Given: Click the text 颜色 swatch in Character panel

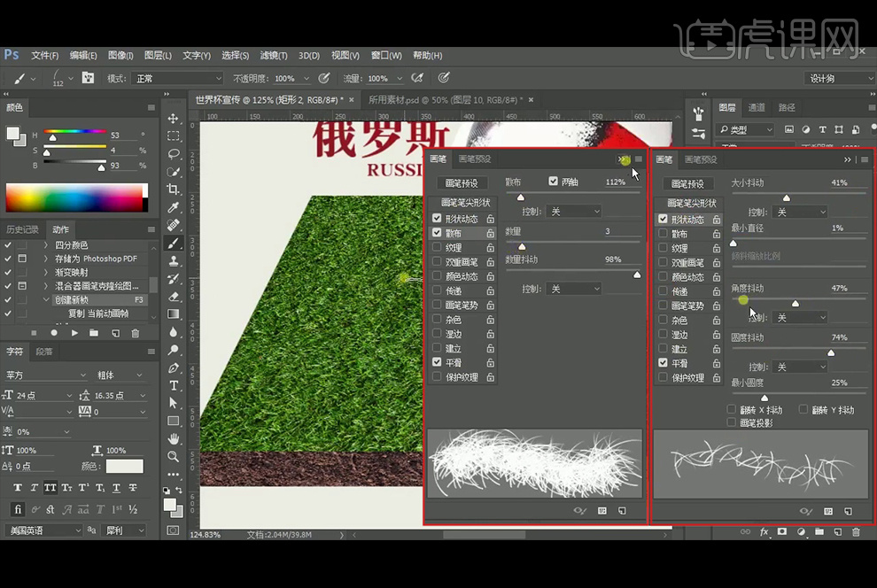Looking at the screenshot, I should tap(124, 466).
